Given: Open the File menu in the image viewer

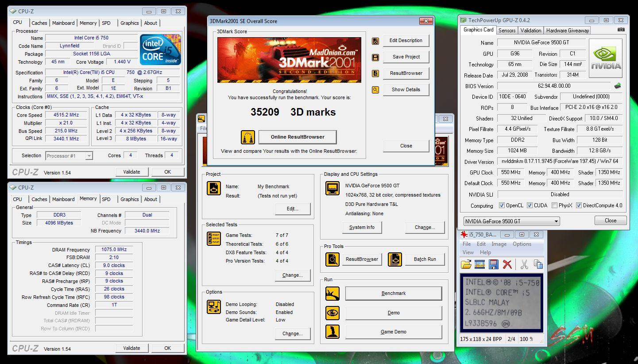Looking at the screenshot, I should (467, 244).
